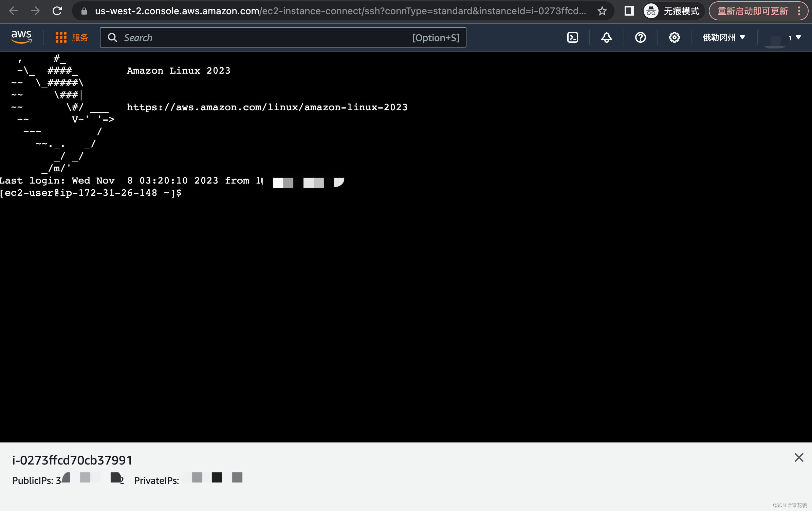812x511 pixels.
Task: Open Chrome three-dot menu
Action: point(799,11)
